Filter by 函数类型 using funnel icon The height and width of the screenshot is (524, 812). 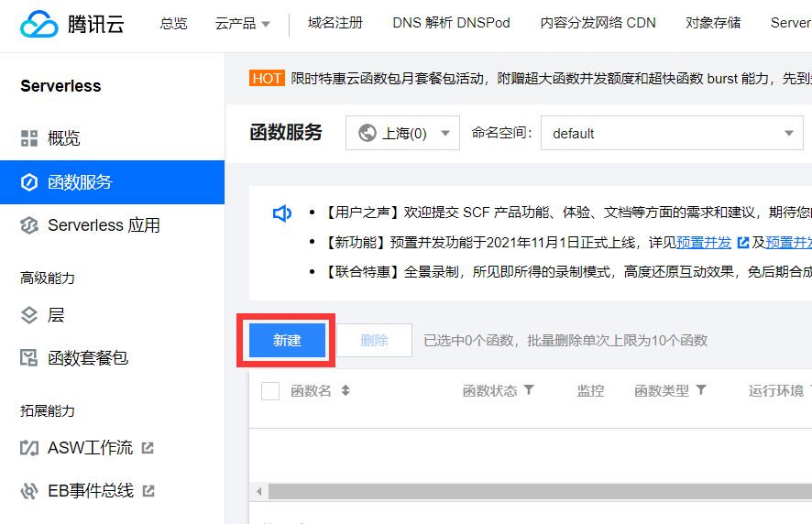point(701,390)
